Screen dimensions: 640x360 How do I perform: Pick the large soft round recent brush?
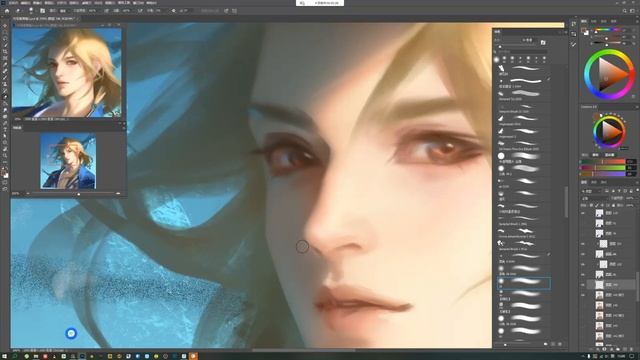tap(496, 60)
